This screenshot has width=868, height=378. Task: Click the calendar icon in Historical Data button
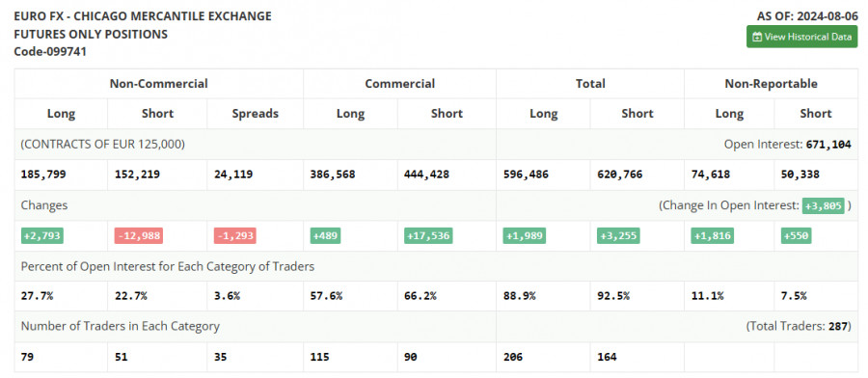(757, 37)
